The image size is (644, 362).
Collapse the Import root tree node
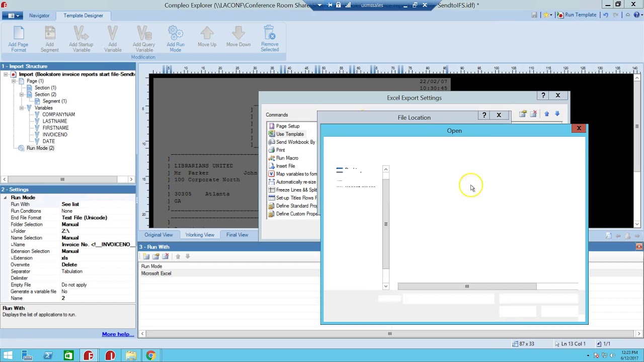click(6, 74)
